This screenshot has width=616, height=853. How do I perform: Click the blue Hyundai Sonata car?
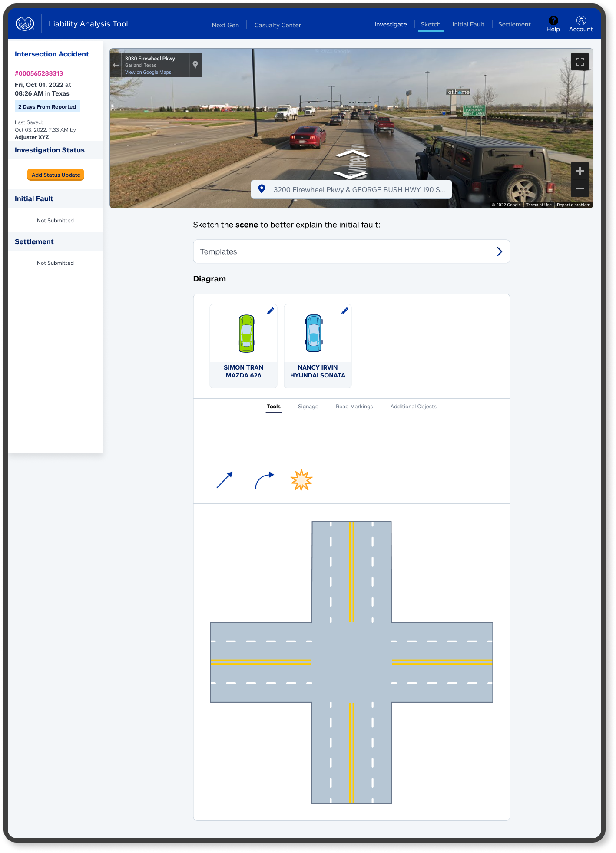pos(314,333)
